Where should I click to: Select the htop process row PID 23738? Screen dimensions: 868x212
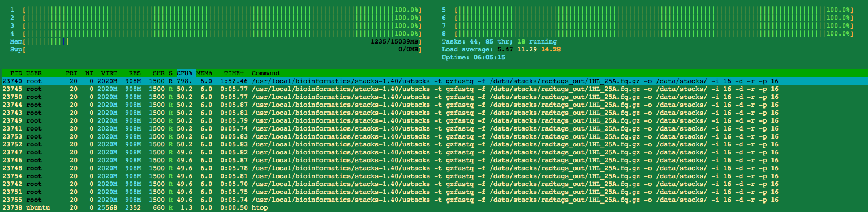pyautogui.click(x=434, y=207)
